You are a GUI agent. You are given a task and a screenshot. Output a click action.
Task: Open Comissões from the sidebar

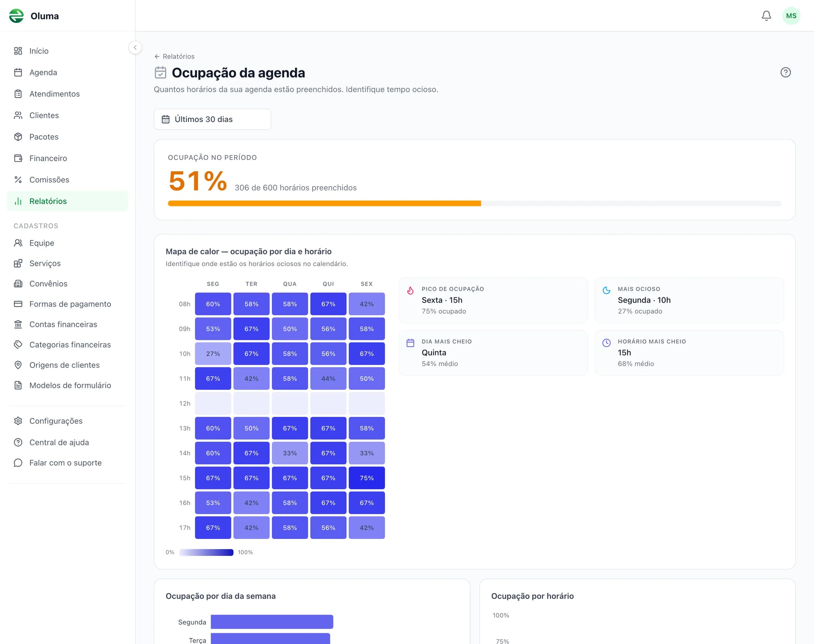click(x=67, y=180)
